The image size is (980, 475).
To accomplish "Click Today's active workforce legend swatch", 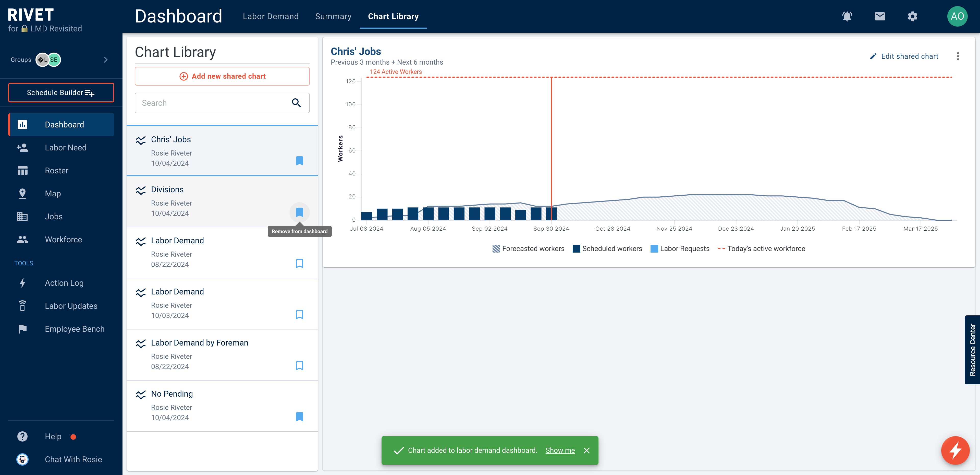I will click(x=721, y=249).
